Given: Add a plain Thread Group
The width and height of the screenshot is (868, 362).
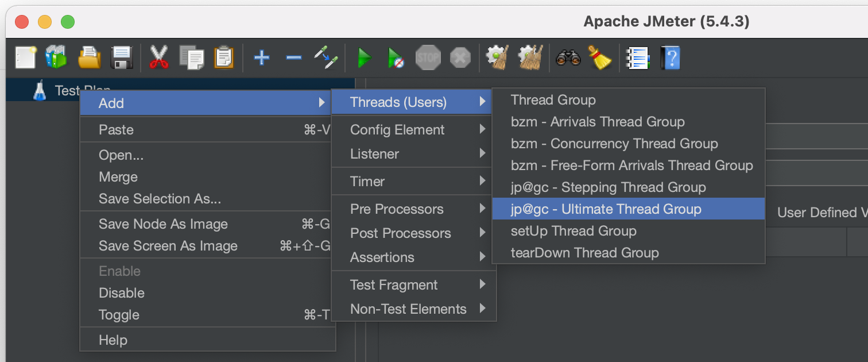Looking at the screenshot, I should pos(629,100).
